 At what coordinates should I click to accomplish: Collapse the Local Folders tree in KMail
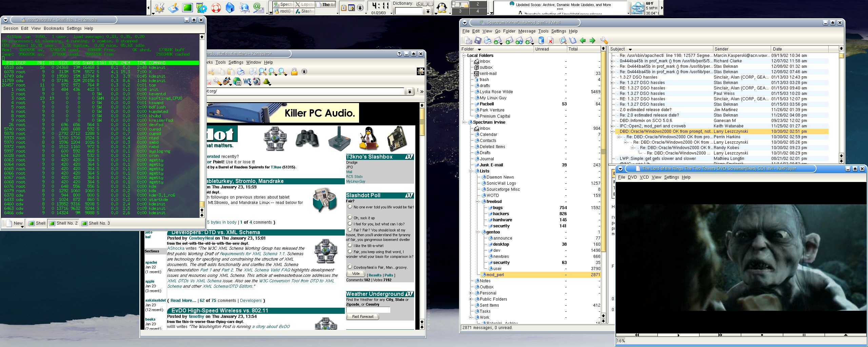(x=464, y=56)
